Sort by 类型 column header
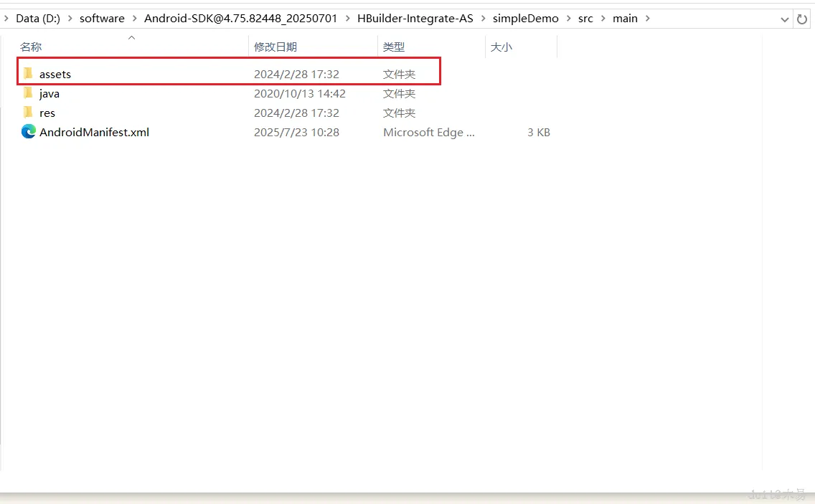Screen dimensions: 815x504 (393, 47)
